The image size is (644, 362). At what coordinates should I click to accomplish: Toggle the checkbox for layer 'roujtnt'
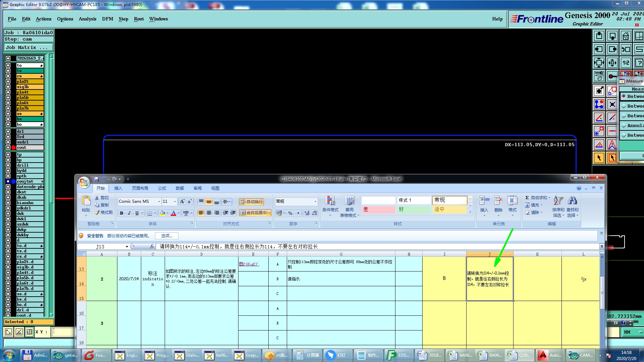(8, 181)
